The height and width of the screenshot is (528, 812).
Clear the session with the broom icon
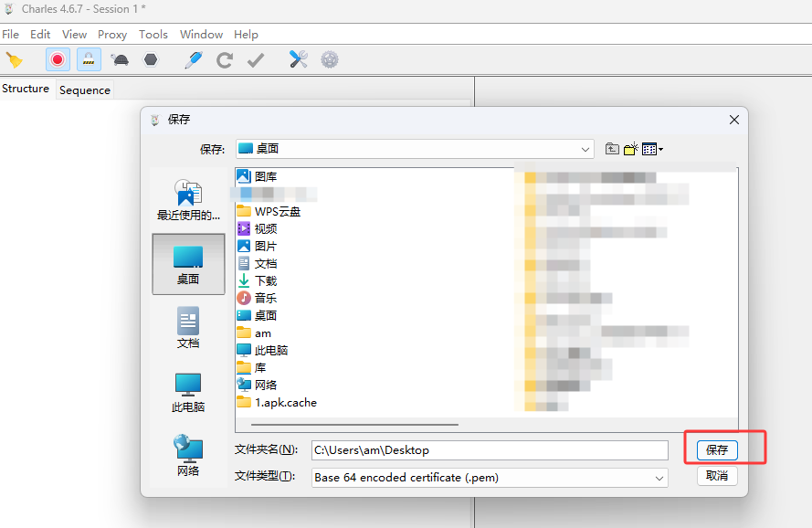[14, 60]
